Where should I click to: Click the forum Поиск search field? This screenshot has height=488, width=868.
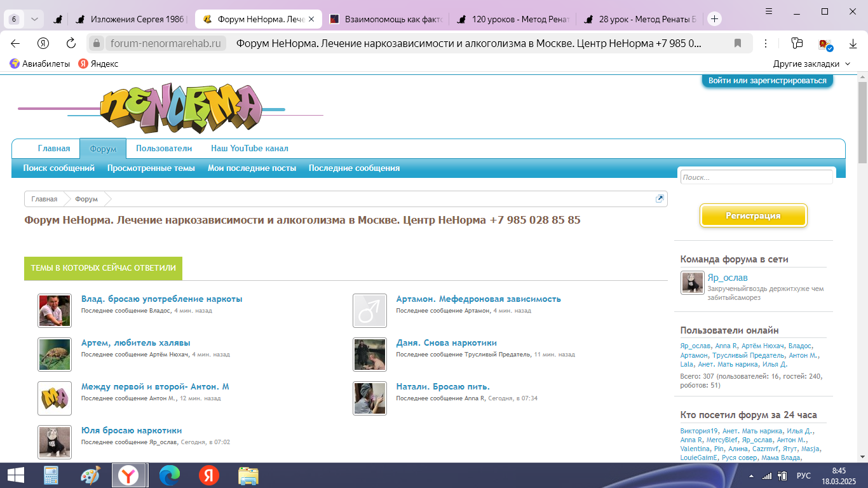tap(756, 177)
